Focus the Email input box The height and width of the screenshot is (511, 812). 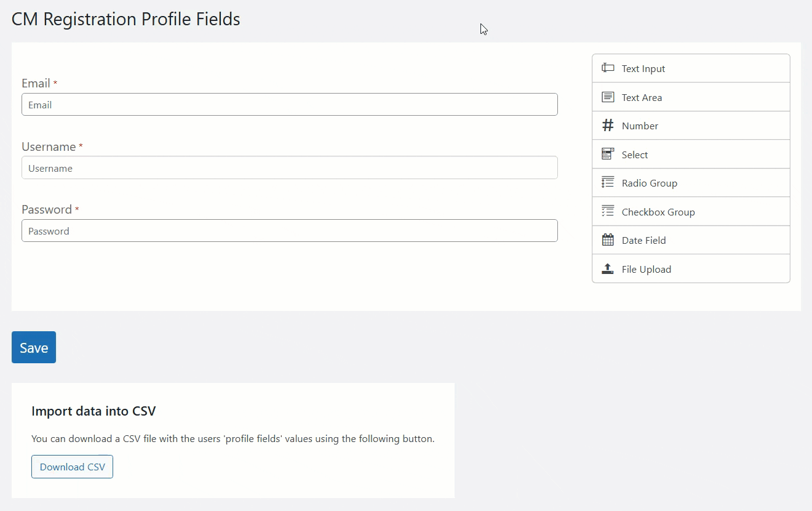(289, 105)
